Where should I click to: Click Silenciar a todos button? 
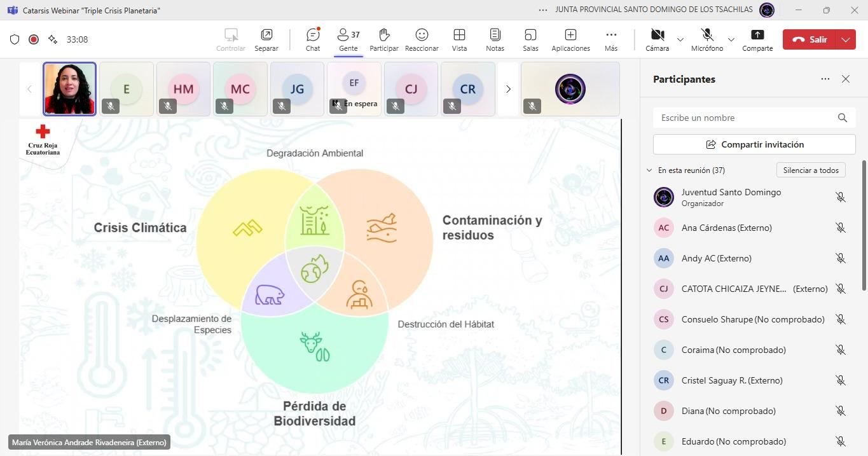(x=811, y=170)
